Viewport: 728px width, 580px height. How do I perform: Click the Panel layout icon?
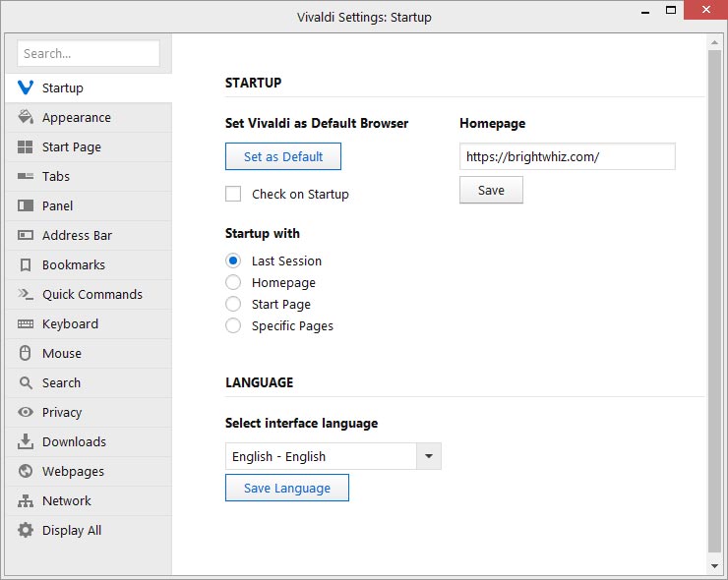[25, 205]
